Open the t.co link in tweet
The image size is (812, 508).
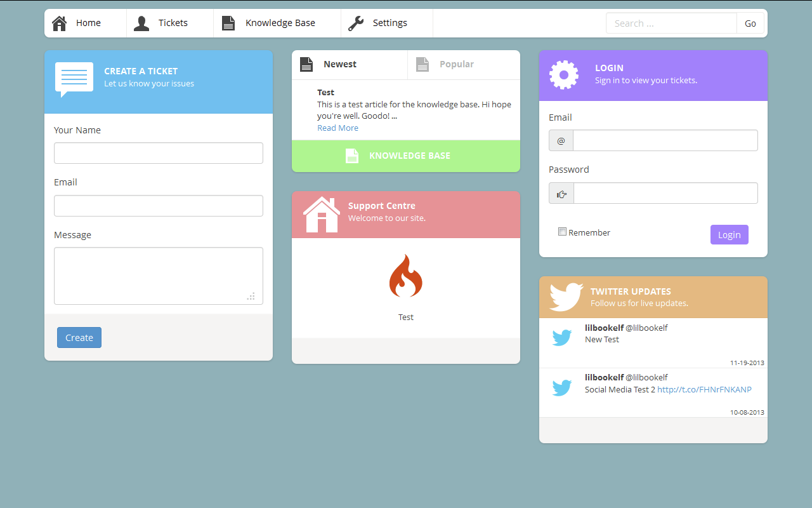[x=704, y=389]
